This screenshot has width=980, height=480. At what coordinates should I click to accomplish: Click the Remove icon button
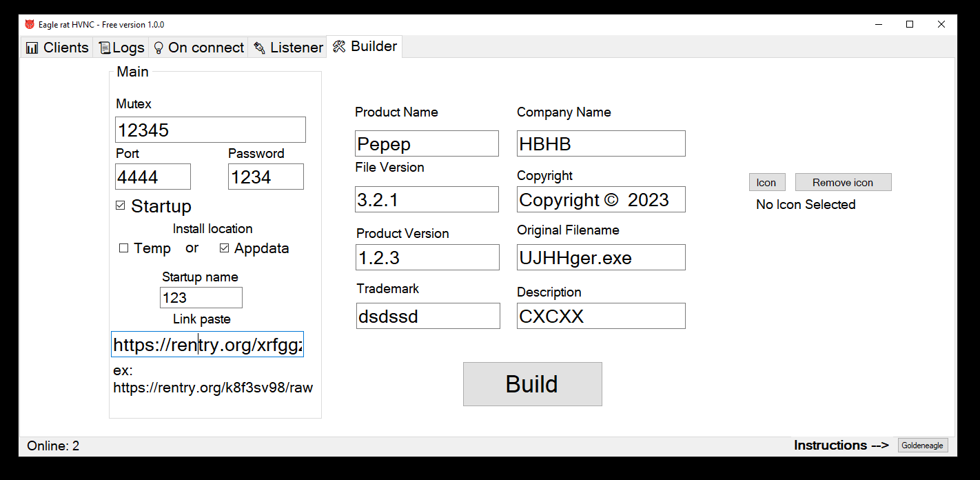click(x=843, y=182)
